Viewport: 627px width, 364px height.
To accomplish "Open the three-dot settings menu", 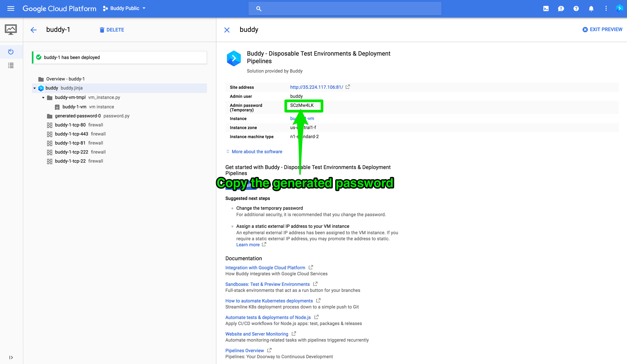I will coord(606,9).
